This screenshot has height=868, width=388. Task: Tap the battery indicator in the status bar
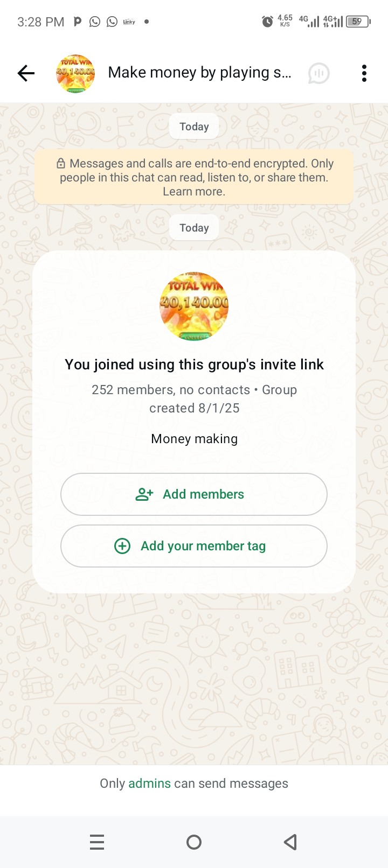tap(358, 22)
